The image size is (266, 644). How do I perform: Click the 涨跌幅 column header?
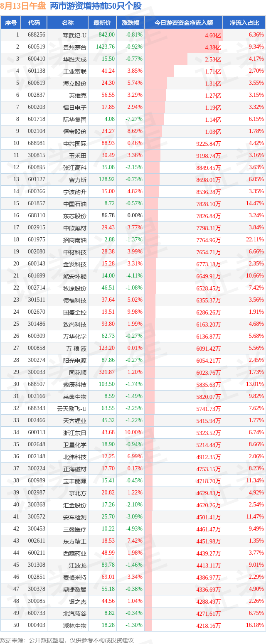[130, 23]
